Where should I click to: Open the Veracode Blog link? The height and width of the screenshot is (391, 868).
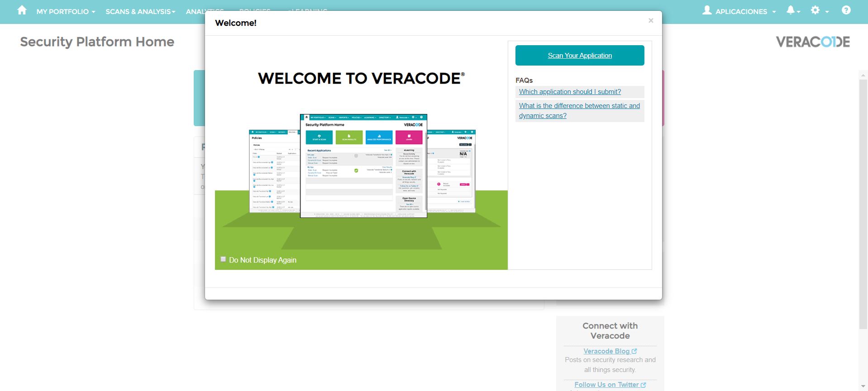[x=610, y=351]
